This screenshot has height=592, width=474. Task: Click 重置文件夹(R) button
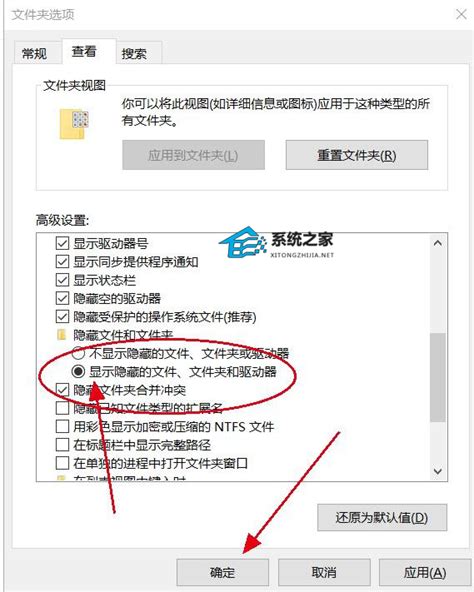click(357, 155)
